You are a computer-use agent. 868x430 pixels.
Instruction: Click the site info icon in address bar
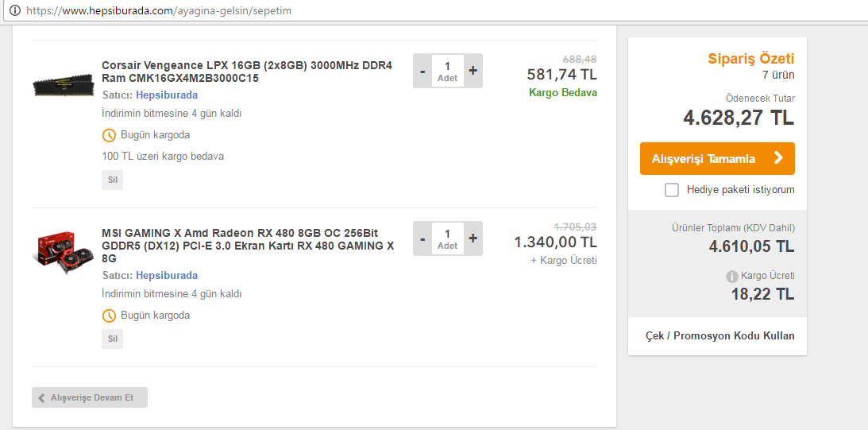point(16,10)
